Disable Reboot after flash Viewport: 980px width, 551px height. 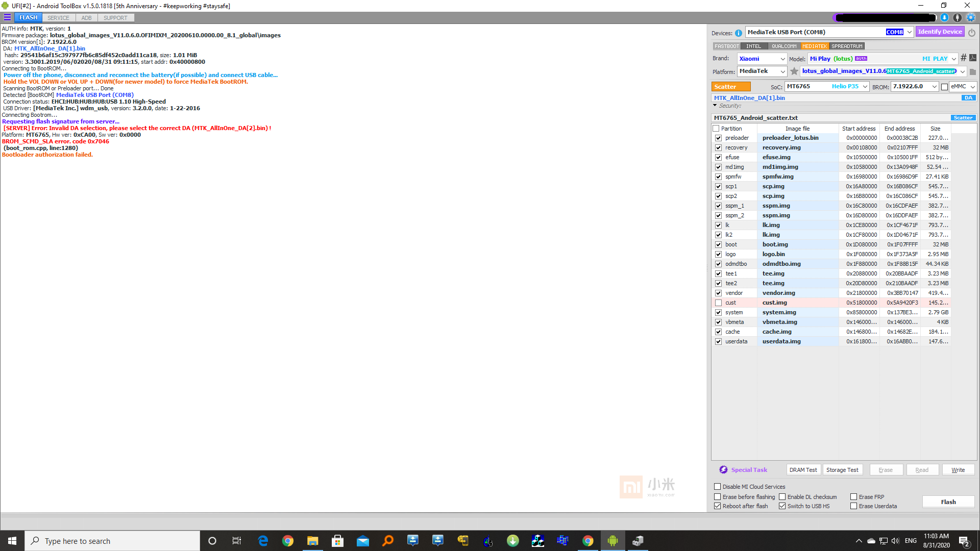[717, 506]
